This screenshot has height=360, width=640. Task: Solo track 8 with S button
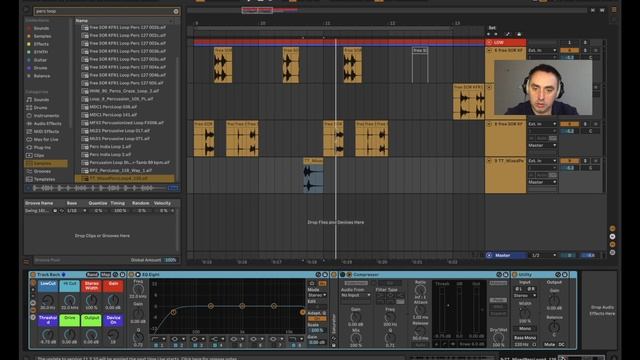click(585, 124)
